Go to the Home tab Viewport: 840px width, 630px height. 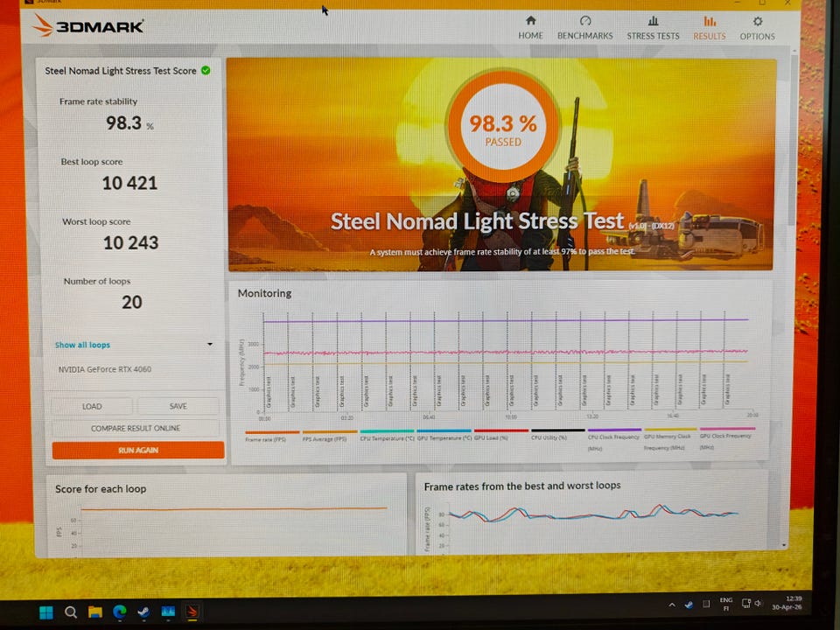[530, 27]
